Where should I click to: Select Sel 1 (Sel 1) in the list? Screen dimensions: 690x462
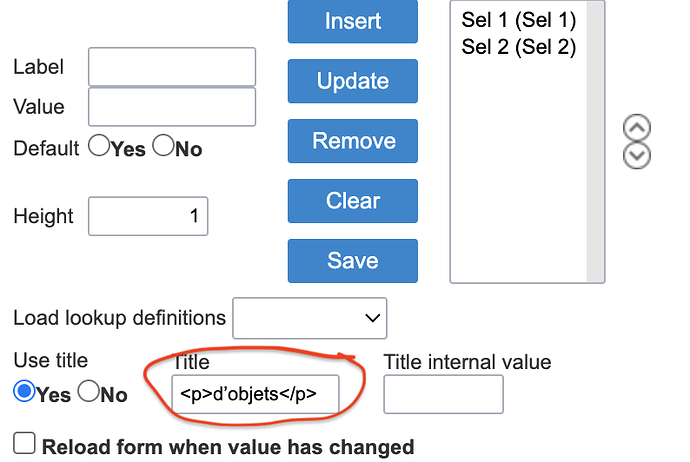pos(519,20)
